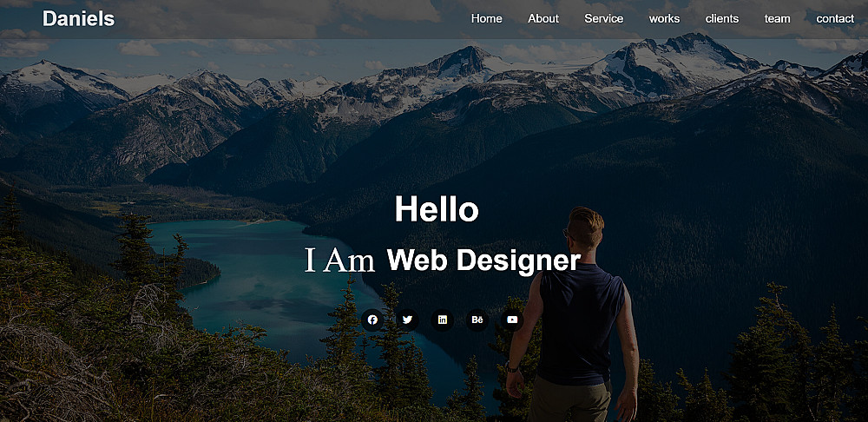Open the YouTube channel icon

pos(512,320)
